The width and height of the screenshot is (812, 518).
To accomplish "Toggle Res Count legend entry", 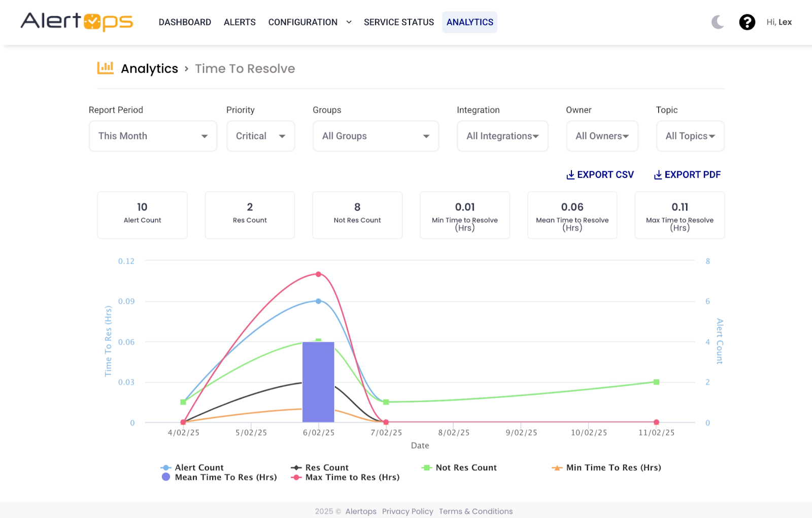I will [320, 468].
